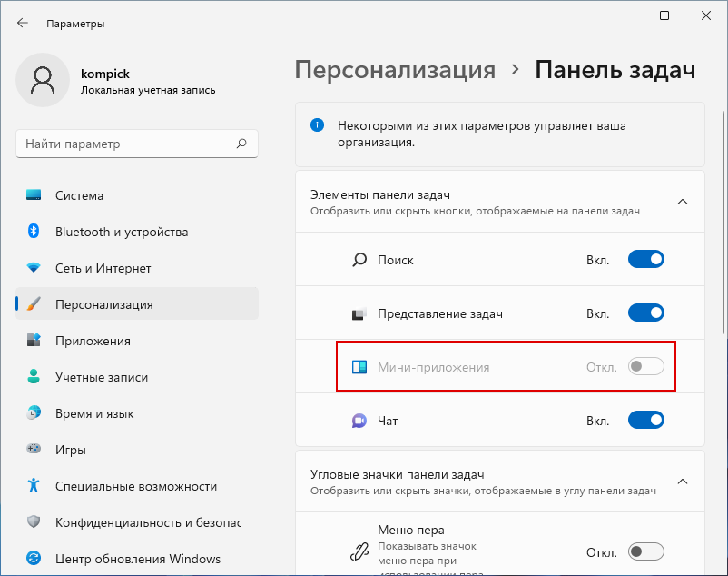Click the Центр обновления Windows refresh icon
This screenshot has height=576, width=728.
[x=34, y=558]
